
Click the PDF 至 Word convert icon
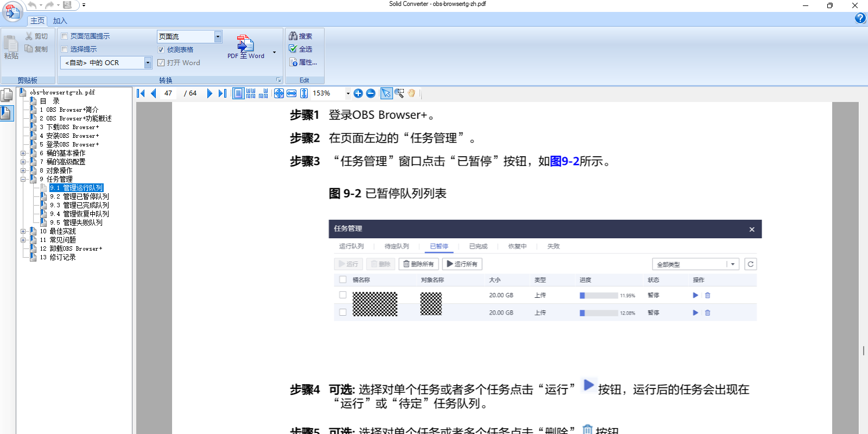(245, 47)
